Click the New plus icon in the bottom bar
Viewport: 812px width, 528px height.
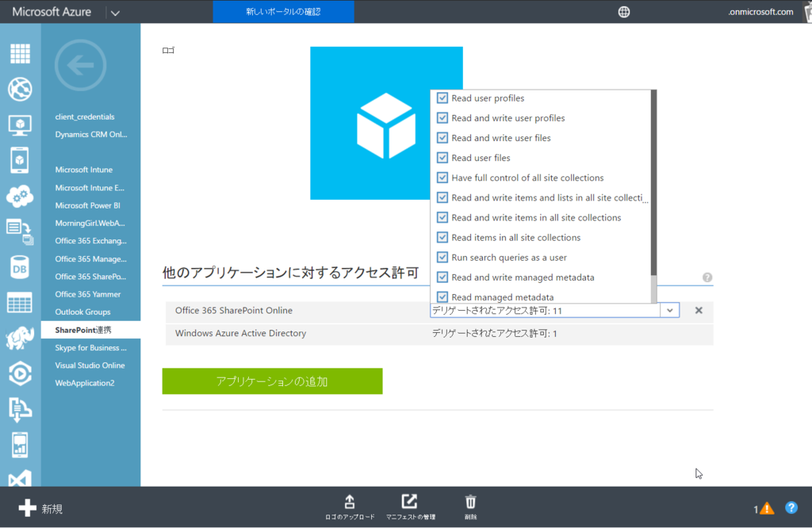pos(28,508)
